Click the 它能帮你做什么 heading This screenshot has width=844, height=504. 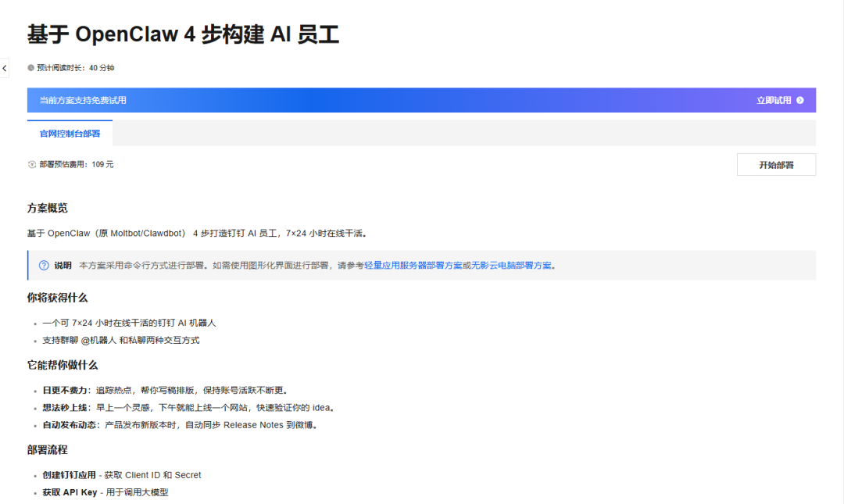[63, 365]
